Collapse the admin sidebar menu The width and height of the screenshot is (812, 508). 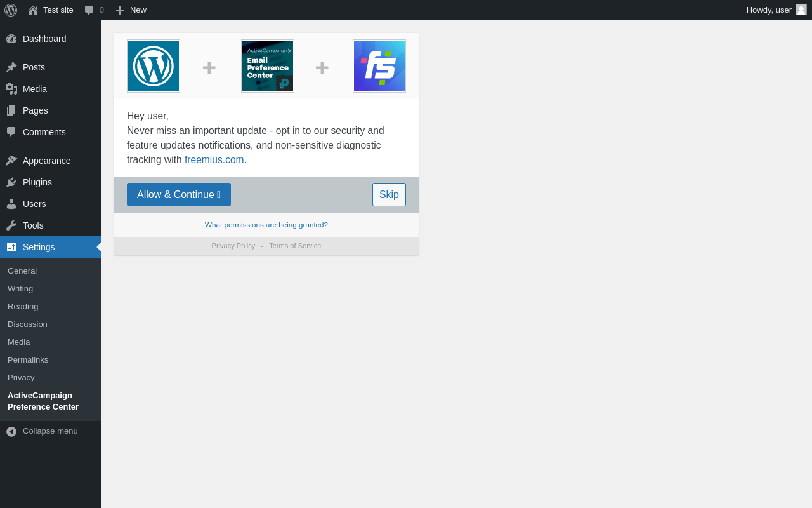click(x=51, y=431)
